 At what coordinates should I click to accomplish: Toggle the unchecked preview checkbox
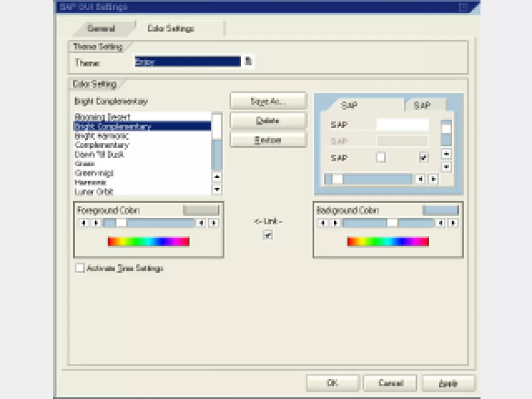click(381, 157)
